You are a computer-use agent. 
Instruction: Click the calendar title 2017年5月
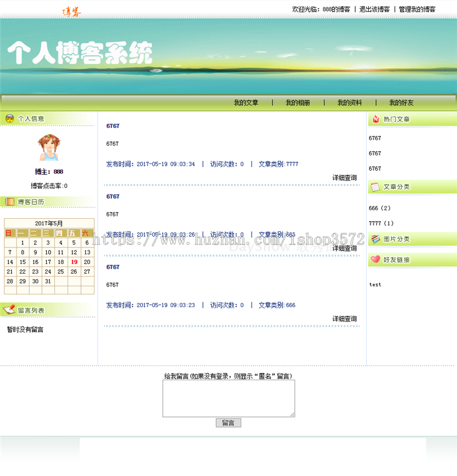tap(49, 224)
